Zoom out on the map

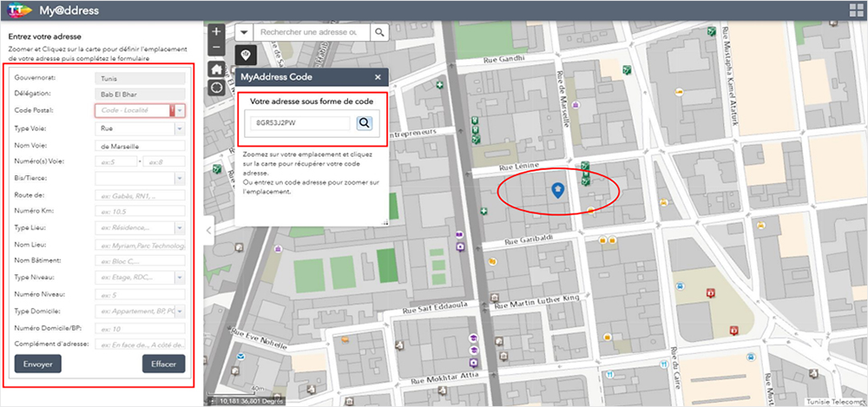tap(216, 47)
